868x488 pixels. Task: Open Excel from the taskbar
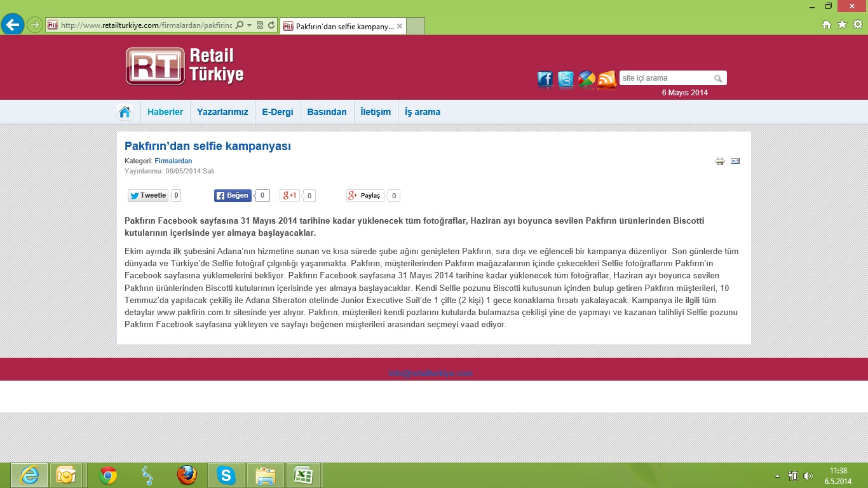click(304, 475)
